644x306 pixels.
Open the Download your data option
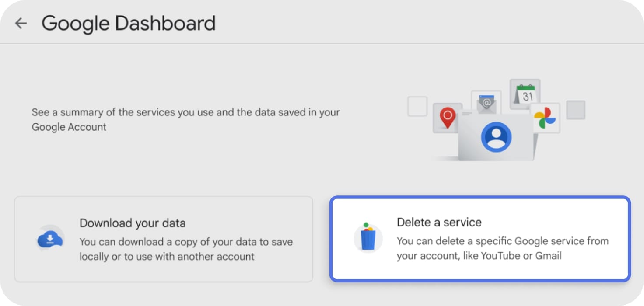pyautogui.click(x=164, y=240)
